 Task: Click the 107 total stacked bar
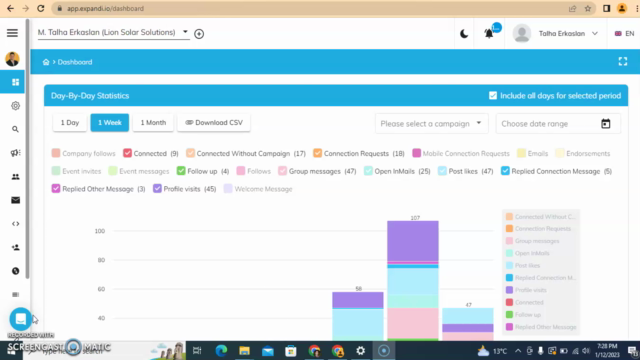pos(413,281)
